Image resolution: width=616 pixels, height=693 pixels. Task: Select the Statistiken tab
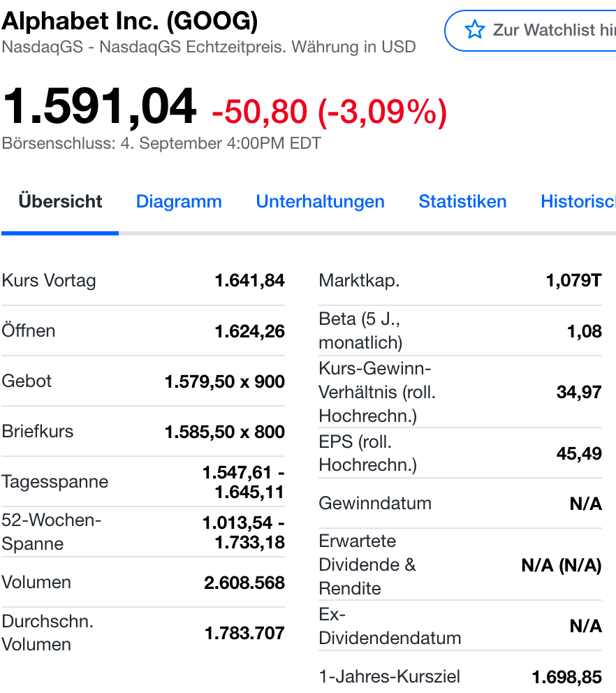(x=462, y=202)
